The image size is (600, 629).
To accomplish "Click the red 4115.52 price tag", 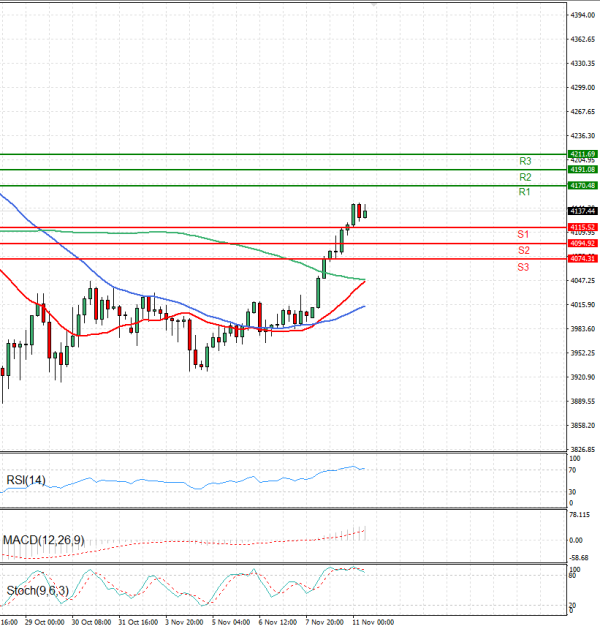I will tap(582, 227).
